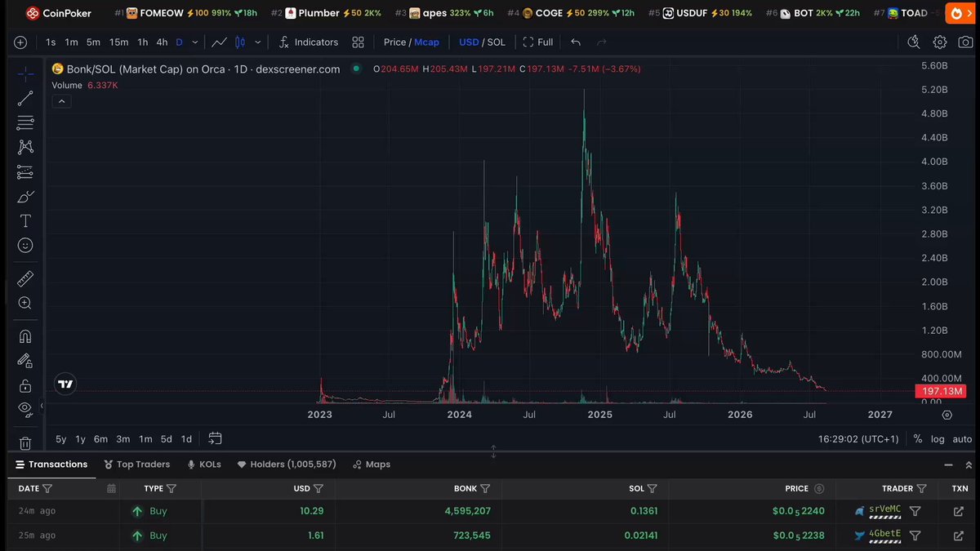Switch to the Top Traders tab
This screenshot has height=551, width=980.
tap(137, 464)
